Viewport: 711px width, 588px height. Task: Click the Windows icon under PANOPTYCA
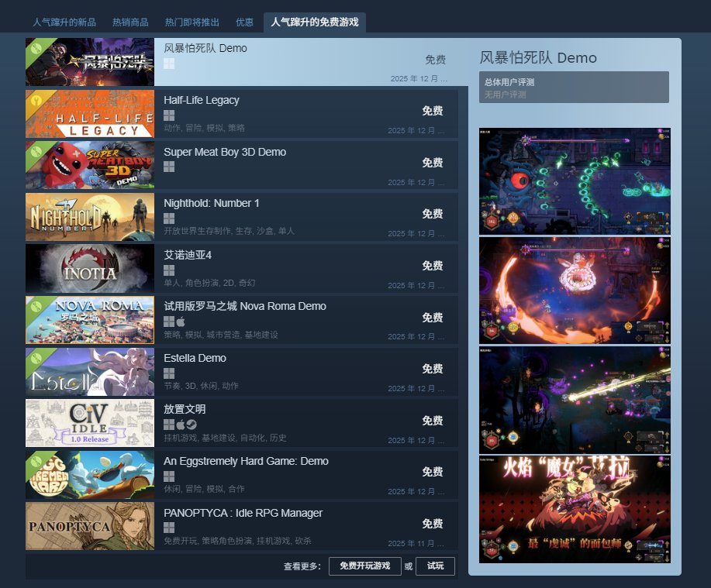(x=169, y=528)
